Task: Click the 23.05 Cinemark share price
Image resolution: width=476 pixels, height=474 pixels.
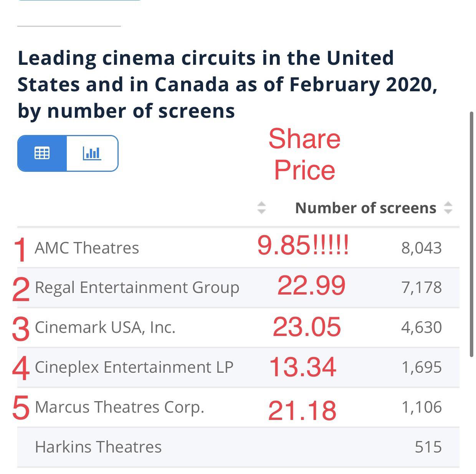Action: pos(307,327)
